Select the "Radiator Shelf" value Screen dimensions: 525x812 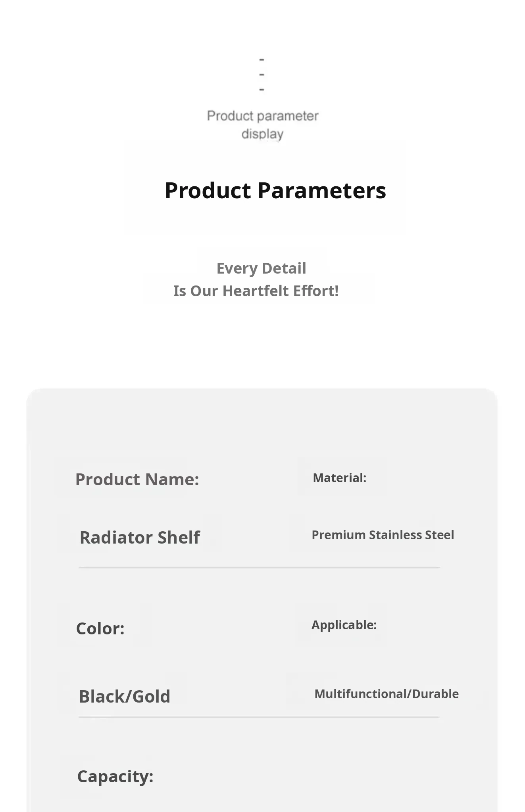(140, 538)
